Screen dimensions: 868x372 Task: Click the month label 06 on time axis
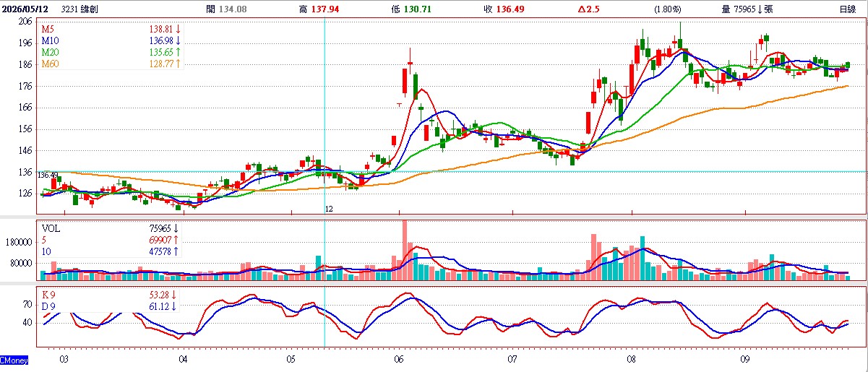(x=400, y=359)
